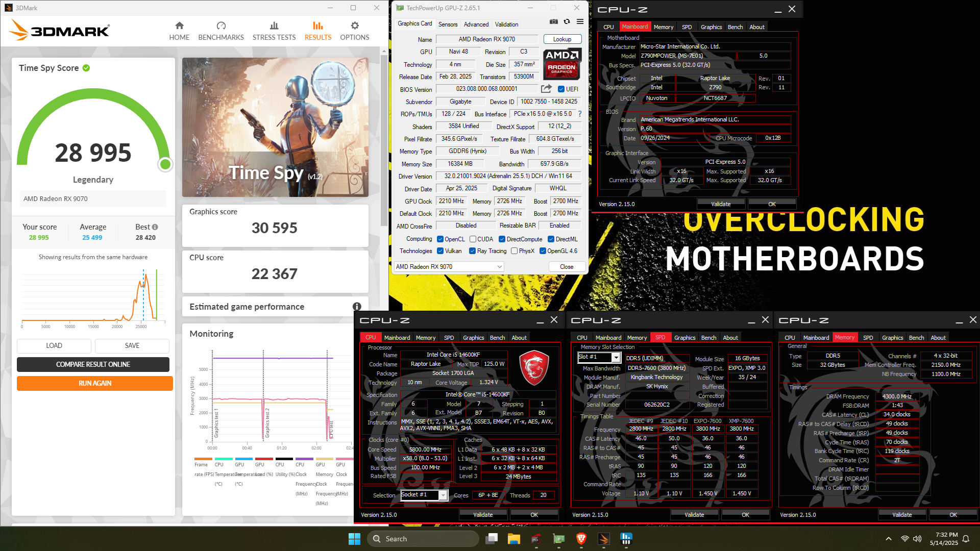
Task: Refresh GPU-Z data with the refresh icon
Action: pyautogui.click(x=567, y=21)
